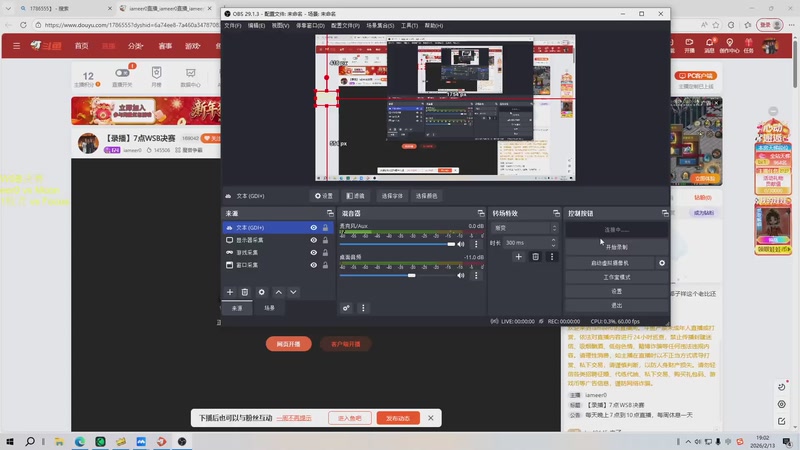Open File Explorer from the taskbar
The image size is (800, 450).
[59, 441]
